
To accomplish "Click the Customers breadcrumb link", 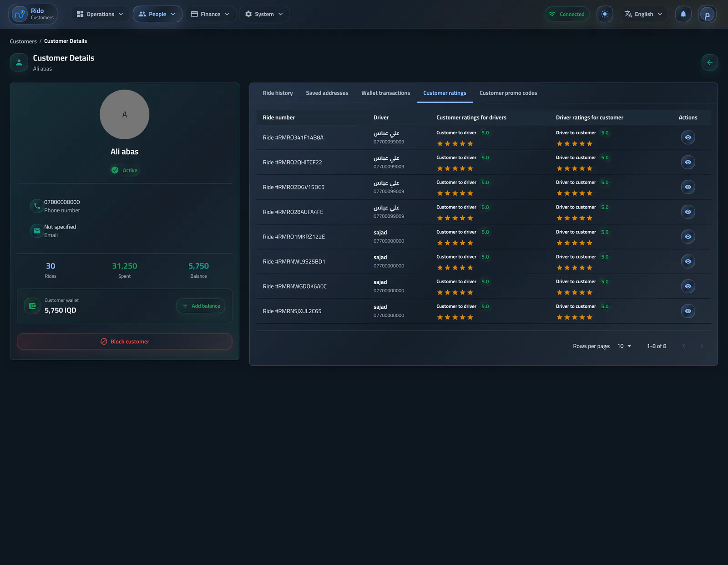I will 23,41.
